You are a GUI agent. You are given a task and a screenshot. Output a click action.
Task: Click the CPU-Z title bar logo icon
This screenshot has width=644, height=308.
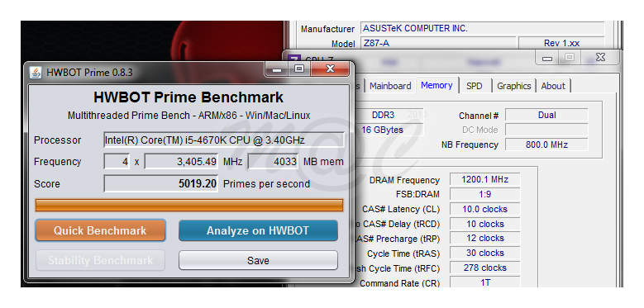(294, 60)
